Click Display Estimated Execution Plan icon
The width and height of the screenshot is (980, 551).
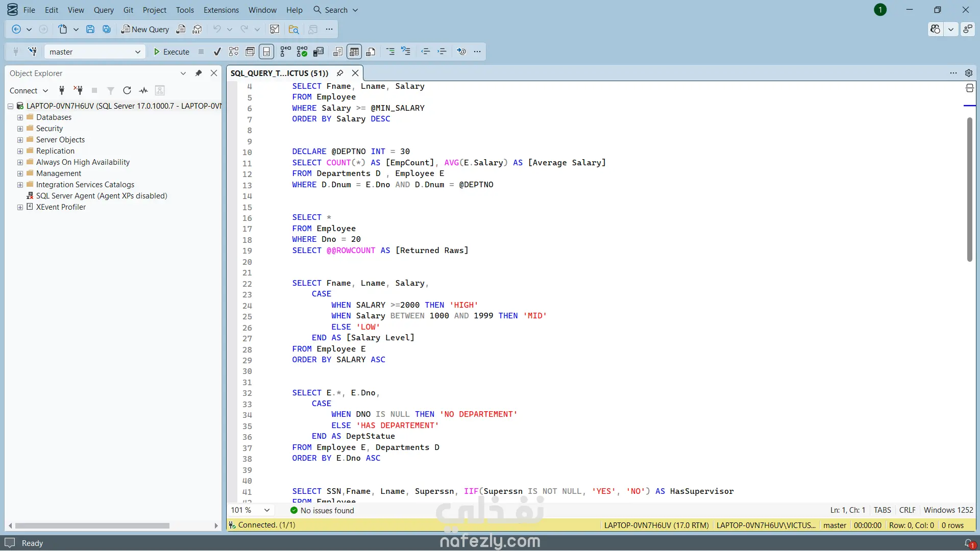pyautogui.click(x=234, y=52)
